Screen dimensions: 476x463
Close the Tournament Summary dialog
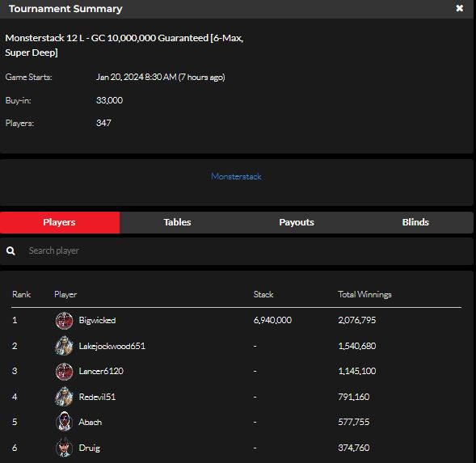(x=459, y=8)
